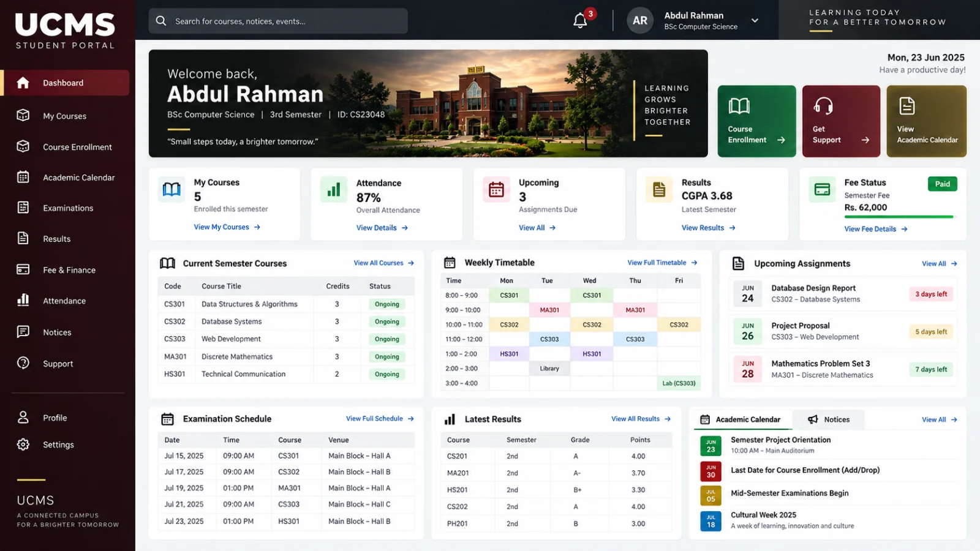Screen dimensions: 980x551
Task: Open the notifications bell icon
Action: click(580, 21)
